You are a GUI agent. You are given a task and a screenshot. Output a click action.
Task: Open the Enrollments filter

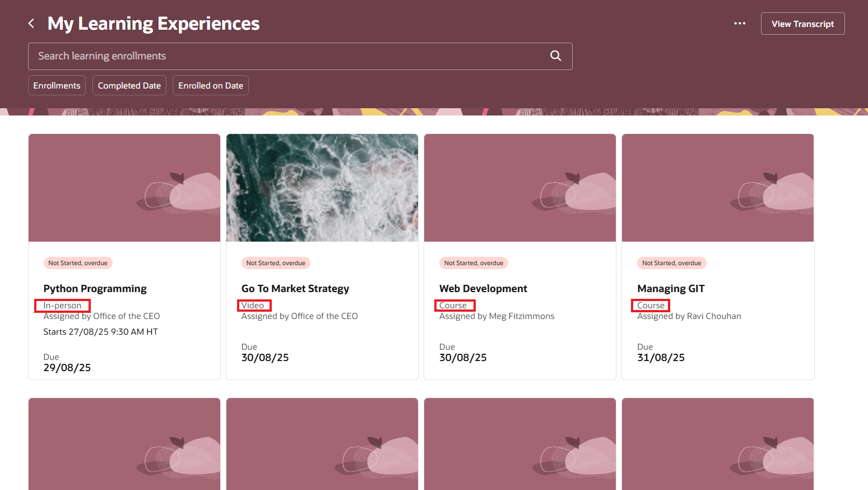click(x=57, y=85)
